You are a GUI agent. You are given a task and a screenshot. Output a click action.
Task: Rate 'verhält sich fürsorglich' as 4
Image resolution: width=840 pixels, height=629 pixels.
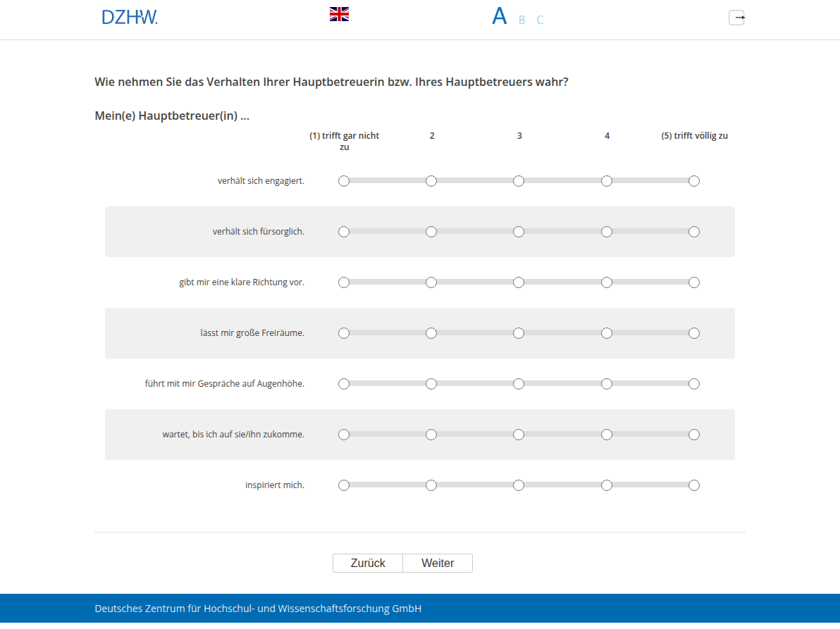607,232
